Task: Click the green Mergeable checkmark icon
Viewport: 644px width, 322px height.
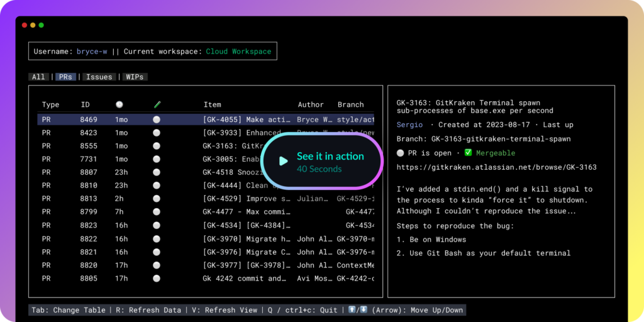Action: 467,153
